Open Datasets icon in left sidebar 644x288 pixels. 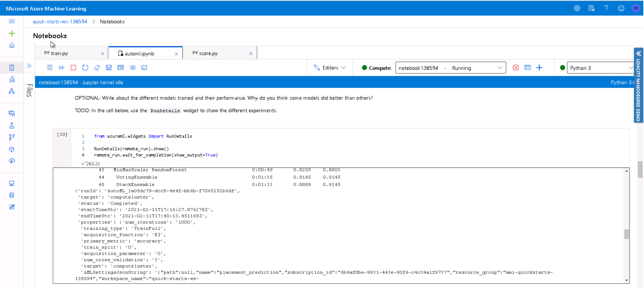pos(12,113)
